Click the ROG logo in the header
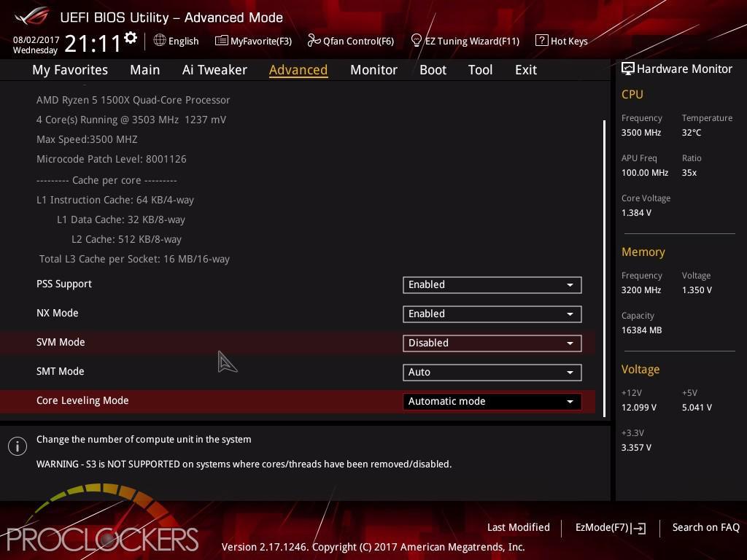The width and height of the screenshot is (747, 560). [x=32, y=17]
